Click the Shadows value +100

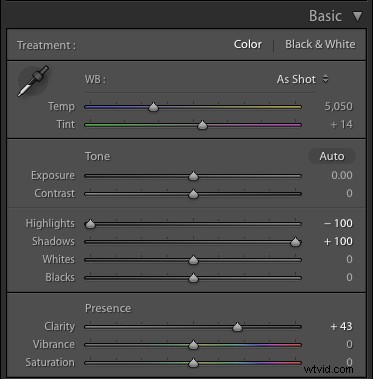tap(338, 241)
